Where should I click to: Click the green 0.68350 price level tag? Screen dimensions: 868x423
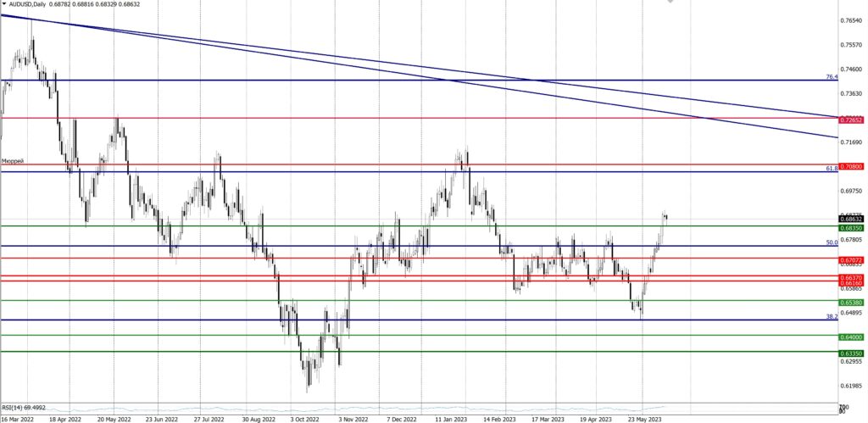(x=851, y=227)
